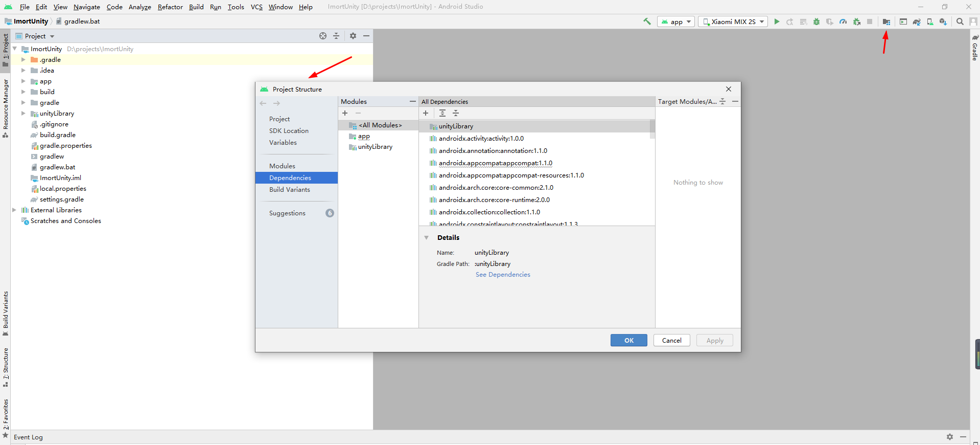The width and height of the screenshot is (980, 445).
Task: Open the Refactor menu
Action: [170, 7]
